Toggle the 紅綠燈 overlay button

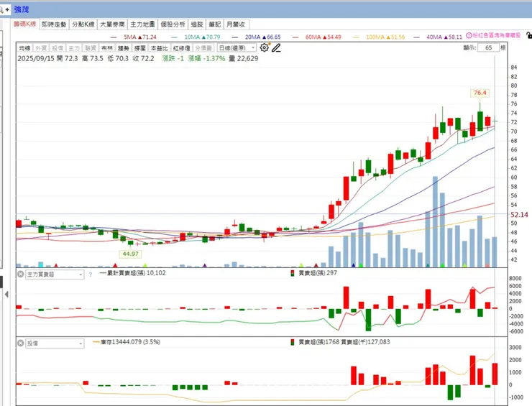click(181, 48)
